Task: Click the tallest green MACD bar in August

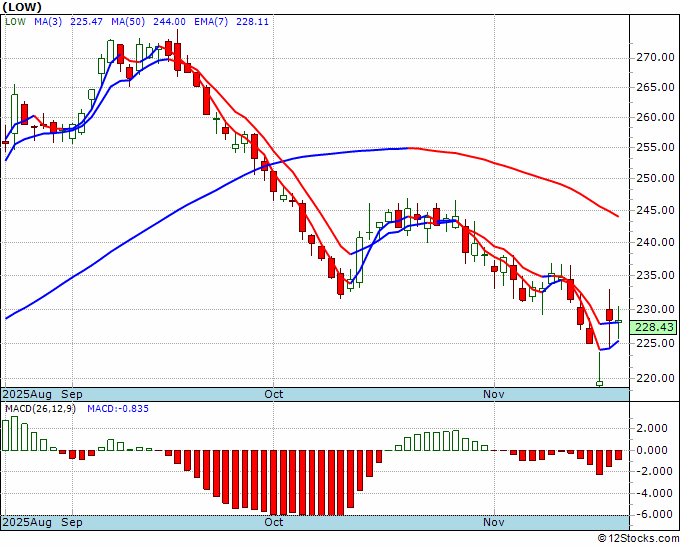Action: tap(14, 433)
